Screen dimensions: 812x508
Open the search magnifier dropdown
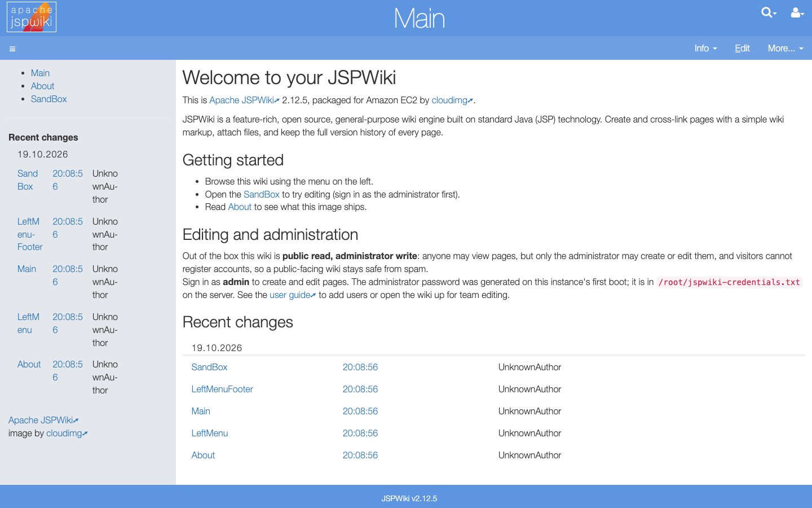769,12
